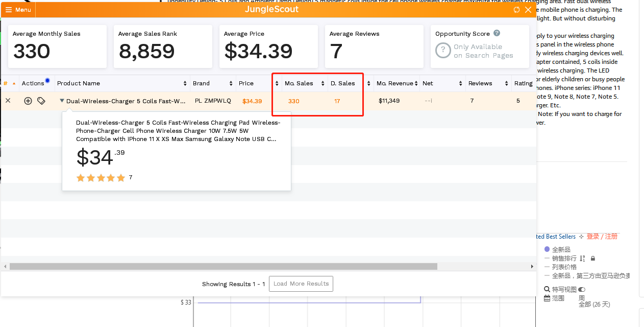Image resolution: width=644 pixels, height=327 pixels.
Task: Click Showing Results 1 - 1 text
Action: point(234,284)
